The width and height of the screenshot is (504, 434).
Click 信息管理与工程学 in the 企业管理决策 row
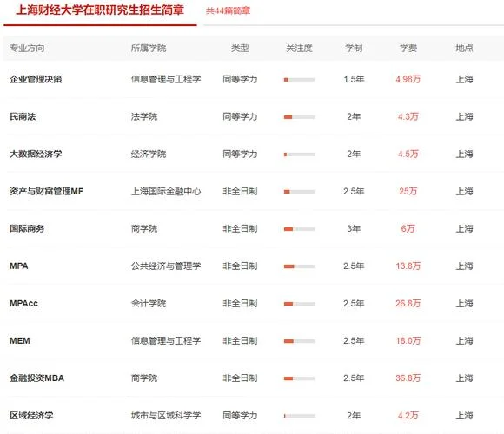coord(166,79)
